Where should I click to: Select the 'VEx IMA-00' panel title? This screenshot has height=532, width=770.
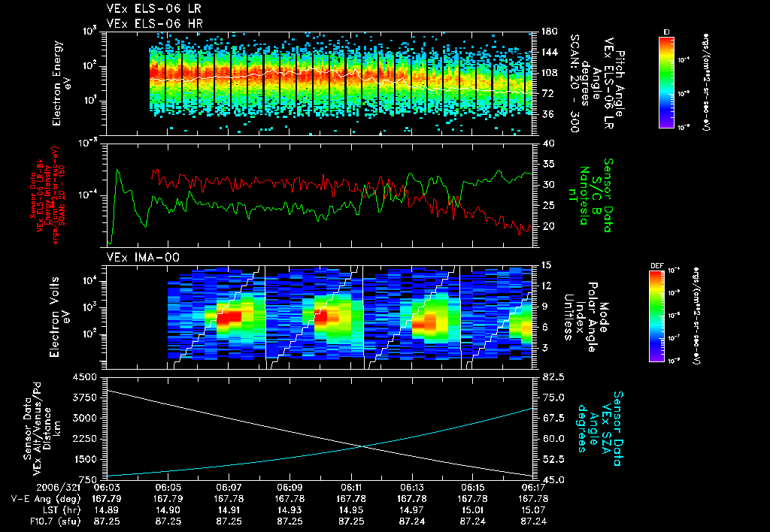point(143,257)
